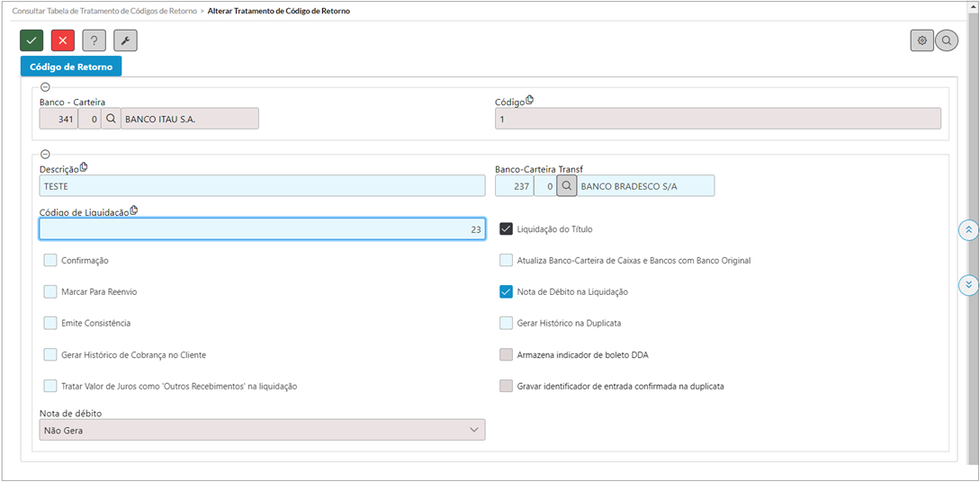980x482 pixels.
Task: Uncheck Liquidação do Título checkbox
Action: [507, 229]
